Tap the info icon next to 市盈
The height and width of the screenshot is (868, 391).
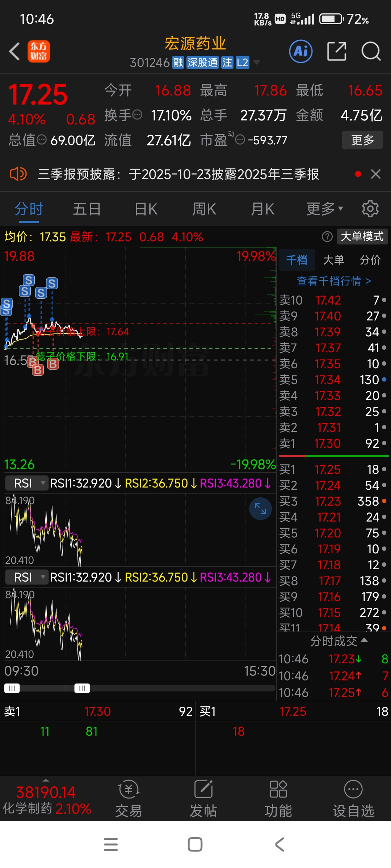(240, 140)
